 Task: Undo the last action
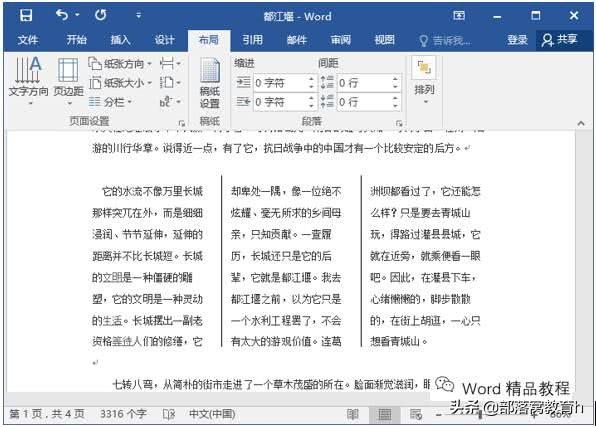(62, 15)
